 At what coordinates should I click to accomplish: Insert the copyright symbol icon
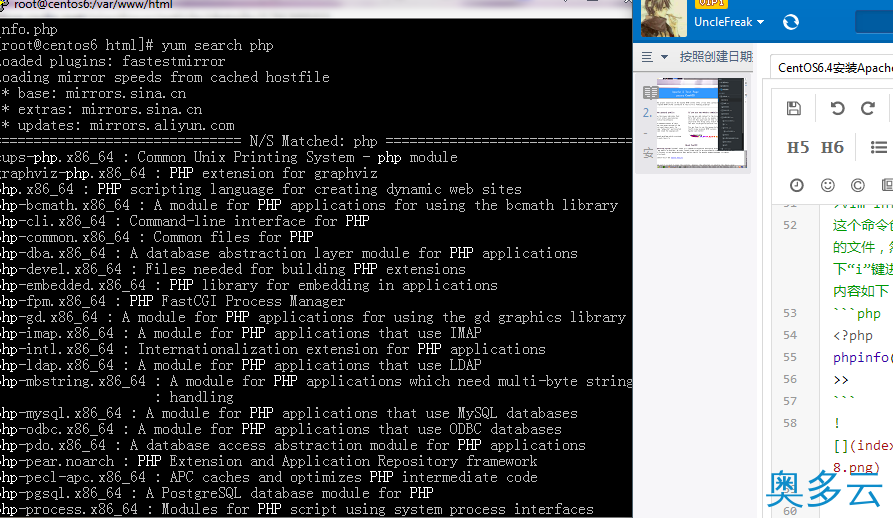(858, 185)
